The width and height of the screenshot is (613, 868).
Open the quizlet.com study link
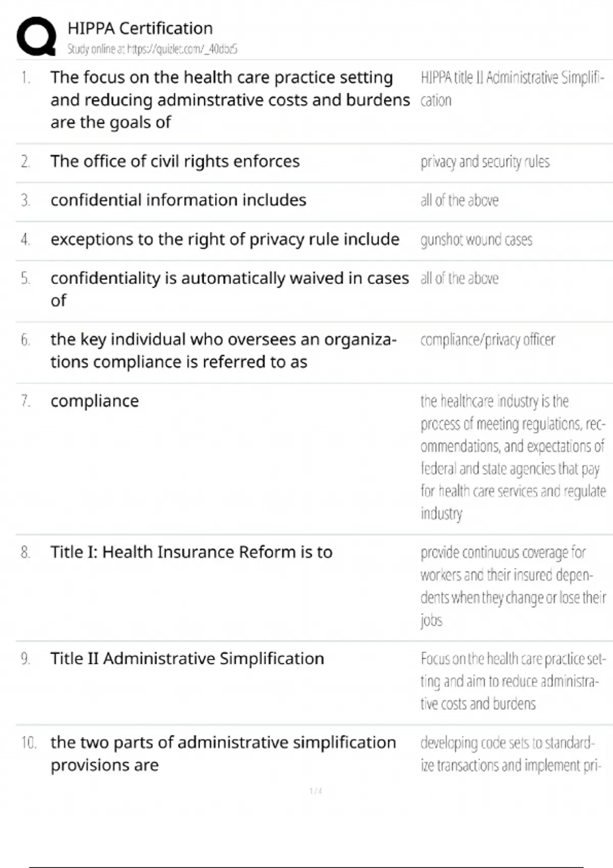coord(152,49)
